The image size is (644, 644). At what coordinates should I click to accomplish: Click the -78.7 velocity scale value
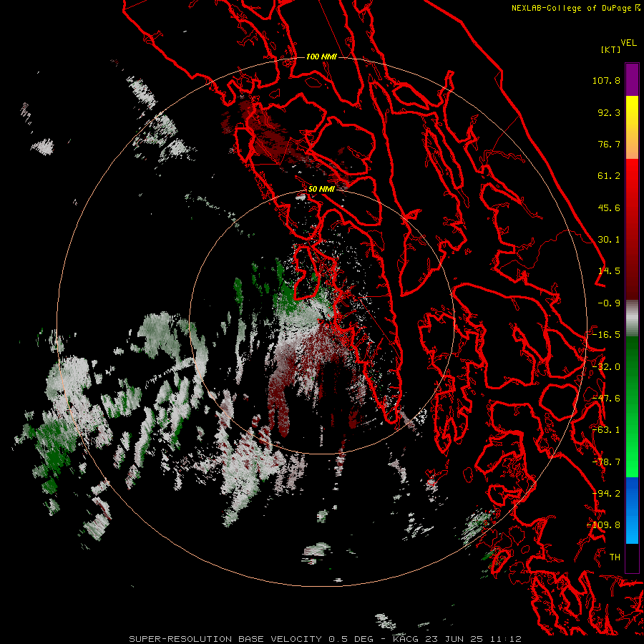click(x=606, y=462)
